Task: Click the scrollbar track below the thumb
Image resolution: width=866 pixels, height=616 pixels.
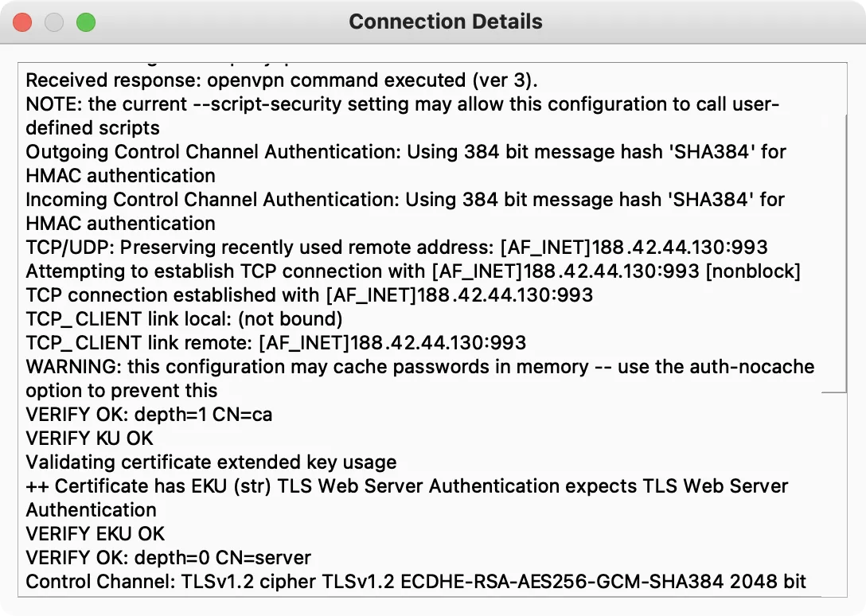Action: click(833, 493)
